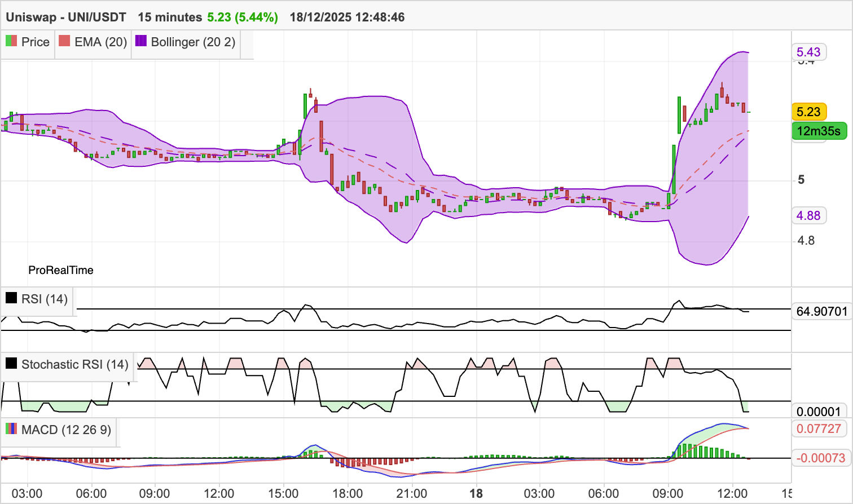This screenshot has width=853, height=504.
Task: Click the black Stochastic RSI legend square
Action: pos(11,364)
